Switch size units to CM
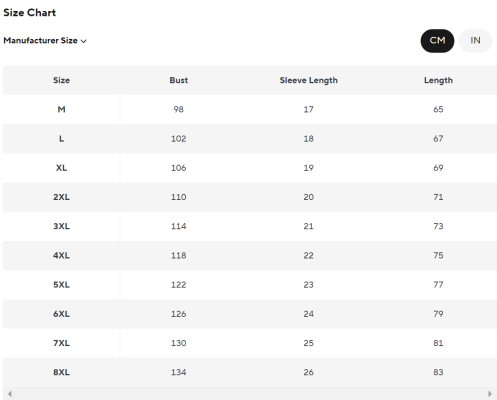Viewport: 497px width, 400px height. click(x=437, y=41)
